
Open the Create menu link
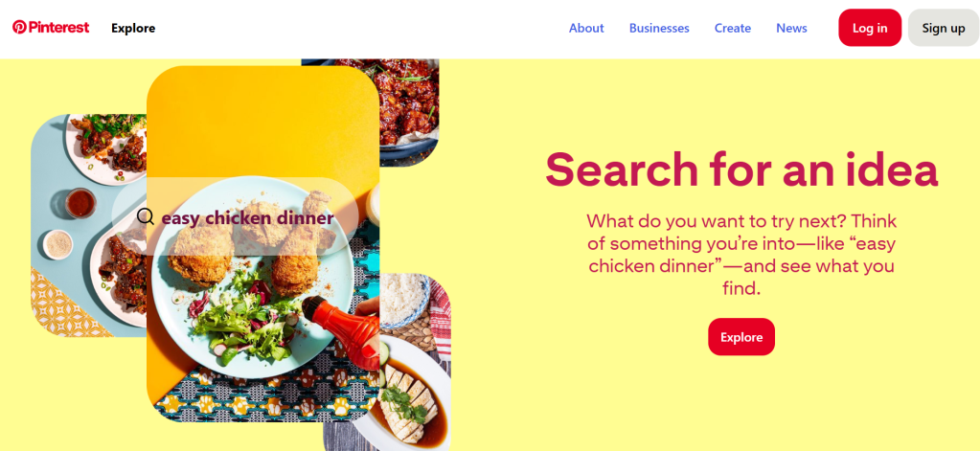[x=733, y=28]
